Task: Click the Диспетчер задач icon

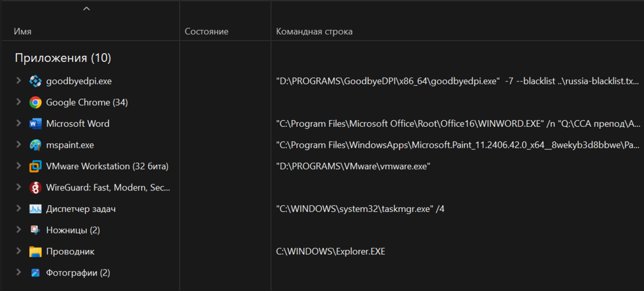Action: click(x=36, y=209)
